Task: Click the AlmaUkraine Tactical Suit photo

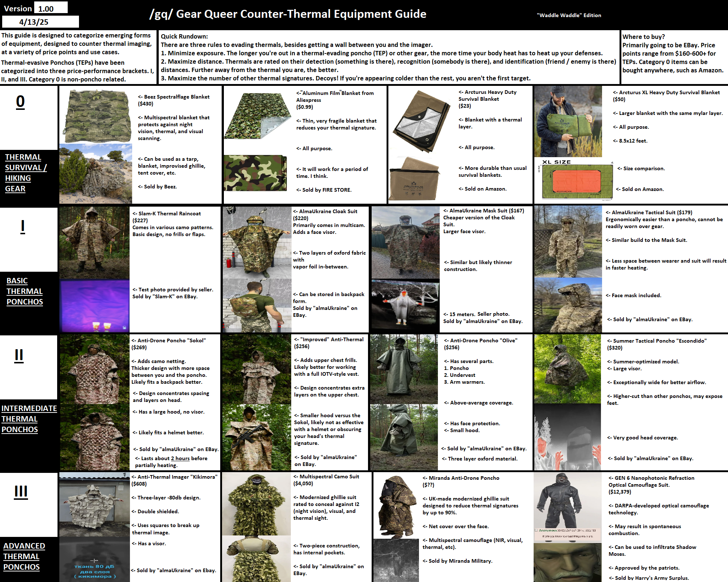Action: point(568,242)
